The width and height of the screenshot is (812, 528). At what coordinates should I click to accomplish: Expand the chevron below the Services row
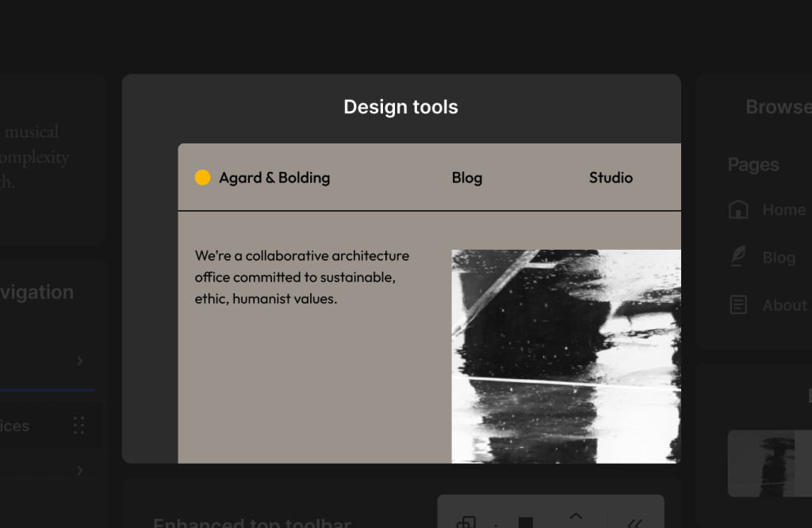79,470
